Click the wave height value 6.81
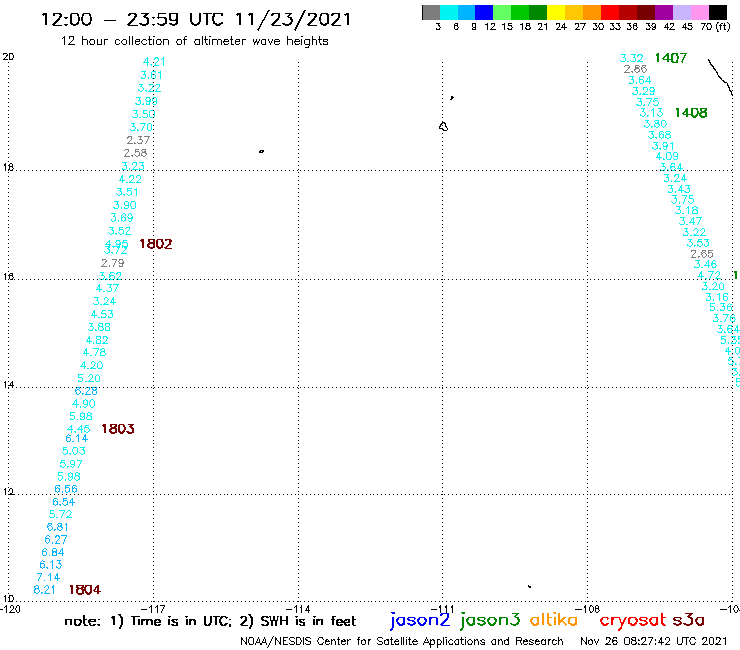 58,527
